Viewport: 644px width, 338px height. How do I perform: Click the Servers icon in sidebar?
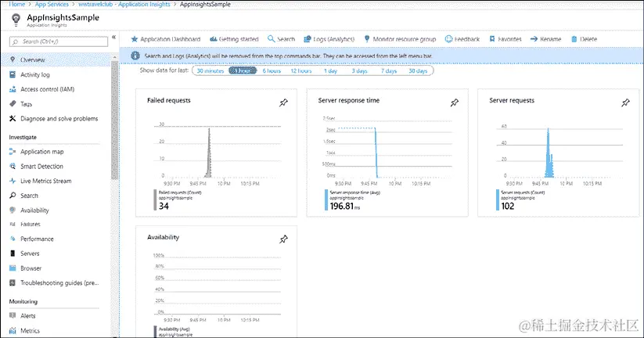click(x=13, y=253)
